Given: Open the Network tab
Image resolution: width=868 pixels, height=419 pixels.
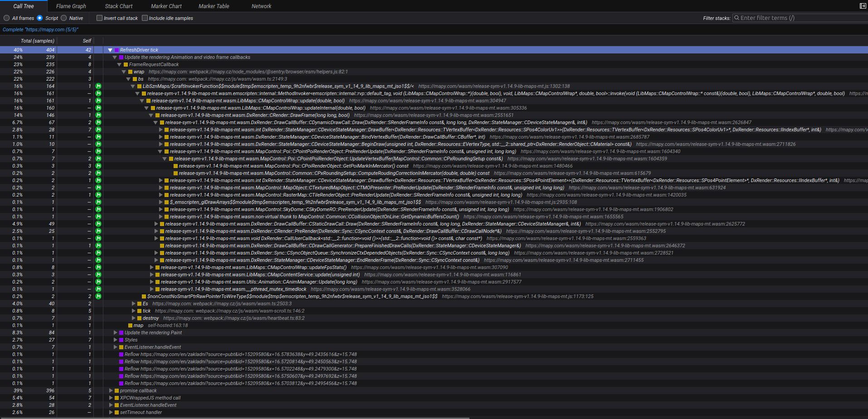Looking at the screenshot, I should 262,6.
